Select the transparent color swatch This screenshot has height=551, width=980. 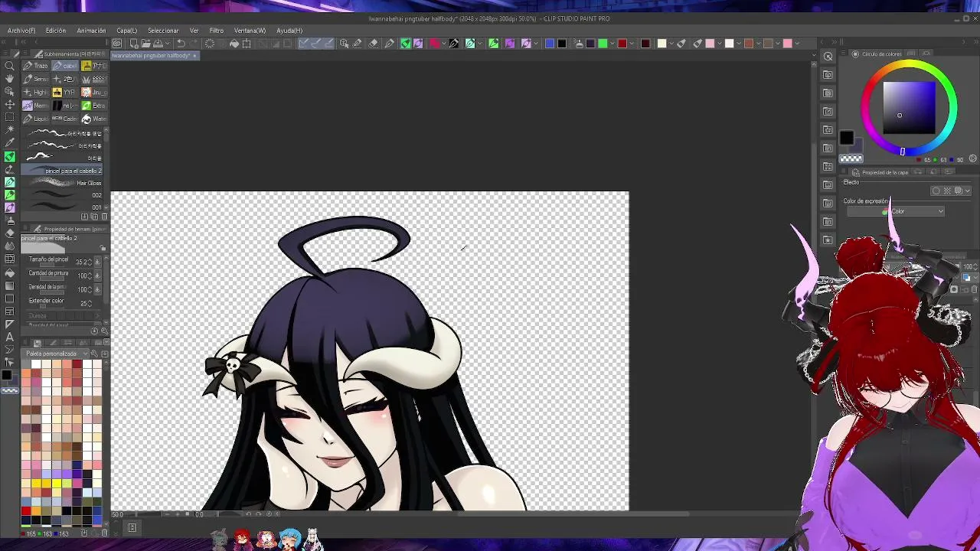pos(851,159)
